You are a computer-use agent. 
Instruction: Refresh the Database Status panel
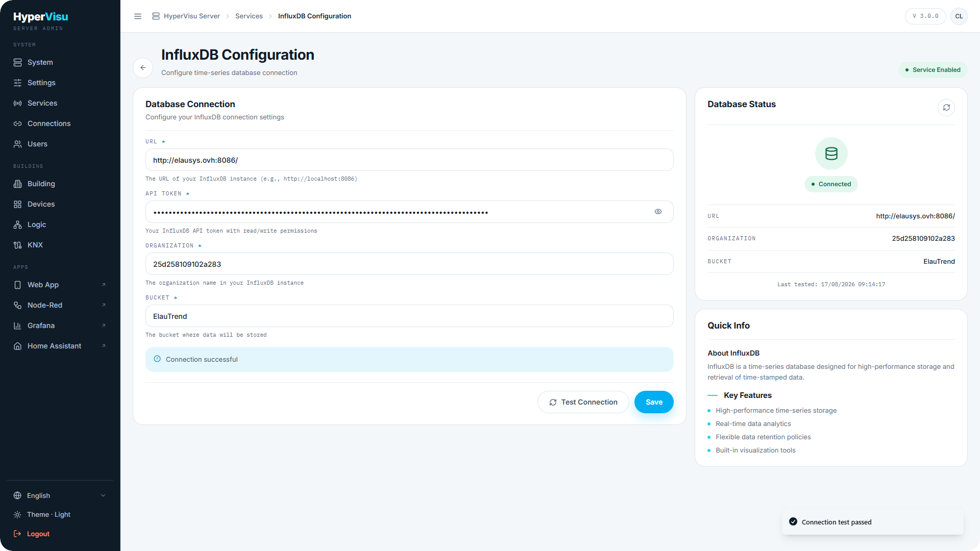click(946, 108)
